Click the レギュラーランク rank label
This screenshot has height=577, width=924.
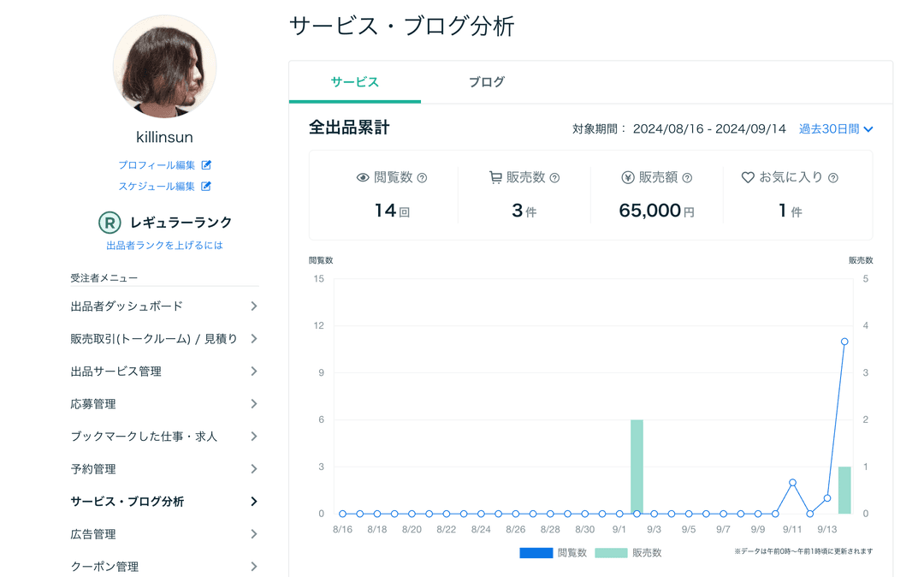tap(181, 223)
